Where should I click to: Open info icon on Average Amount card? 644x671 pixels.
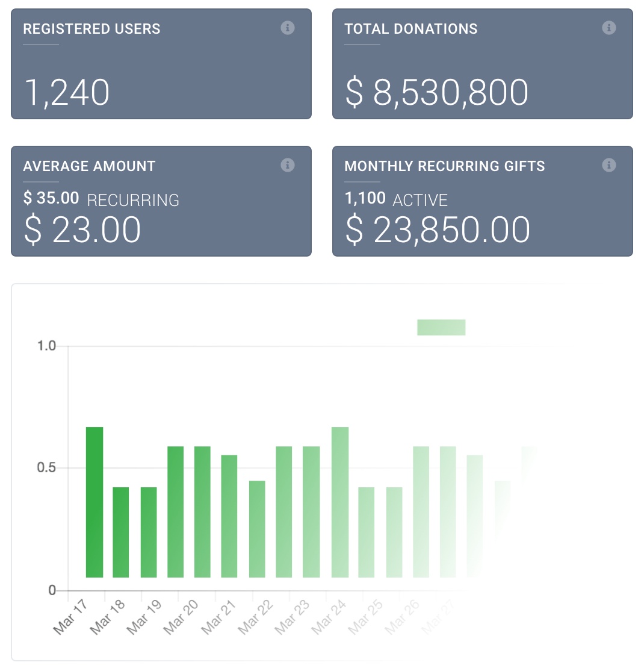click(288, 165)
